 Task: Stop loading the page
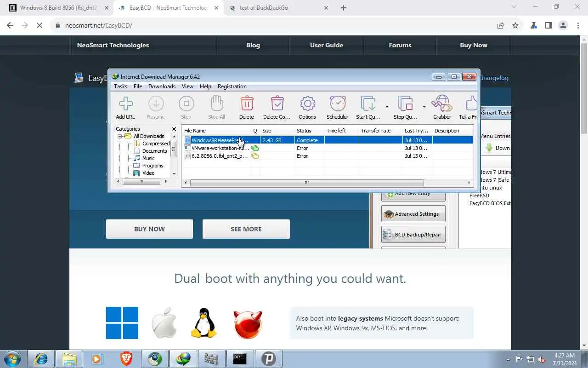click(x=40, y=25)
